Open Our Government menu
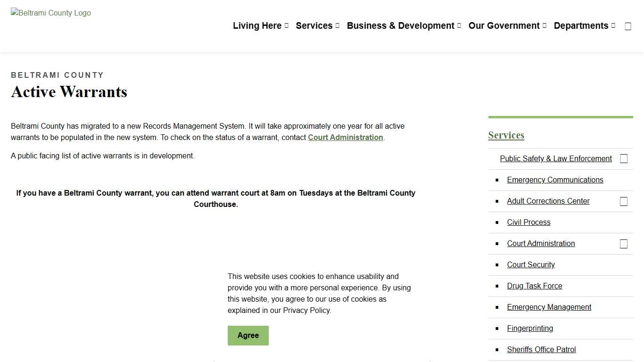The image size is (644, 362). click(507, 26)
